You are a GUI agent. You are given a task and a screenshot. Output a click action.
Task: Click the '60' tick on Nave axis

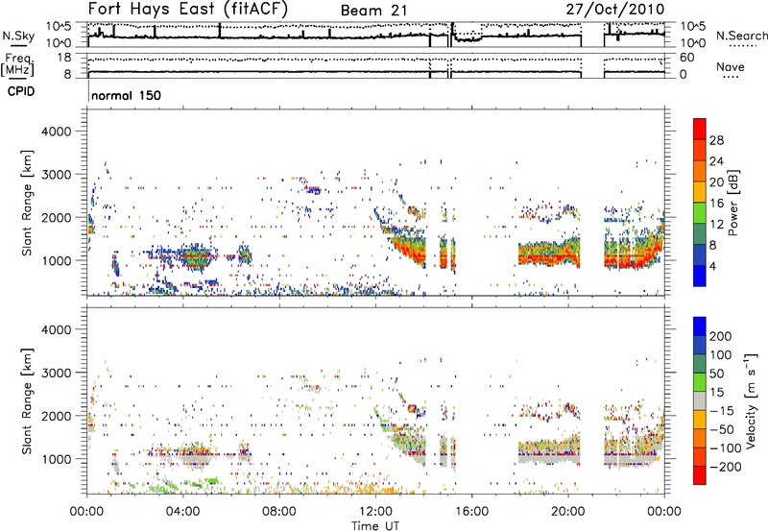(686, 58)
